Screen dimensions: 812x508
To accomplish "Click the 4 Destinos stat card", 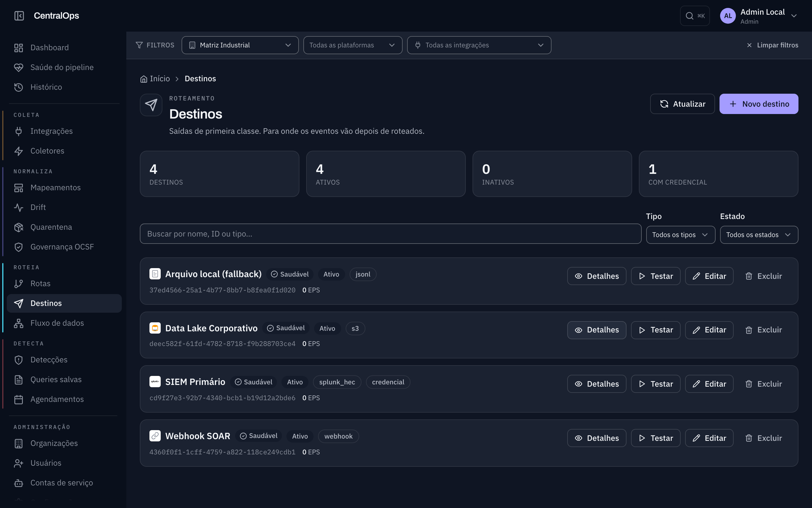I will pos(219,174).
